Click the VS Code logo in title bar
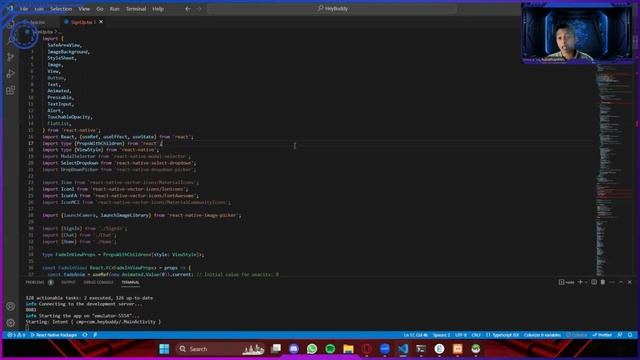The height and width of the screenshot is (360, 640). point(10,9)
